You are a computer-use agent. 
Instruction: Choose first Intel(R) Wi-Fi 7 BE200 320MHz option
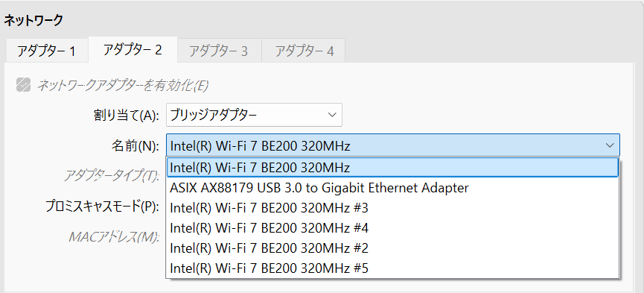pos(392,168)
